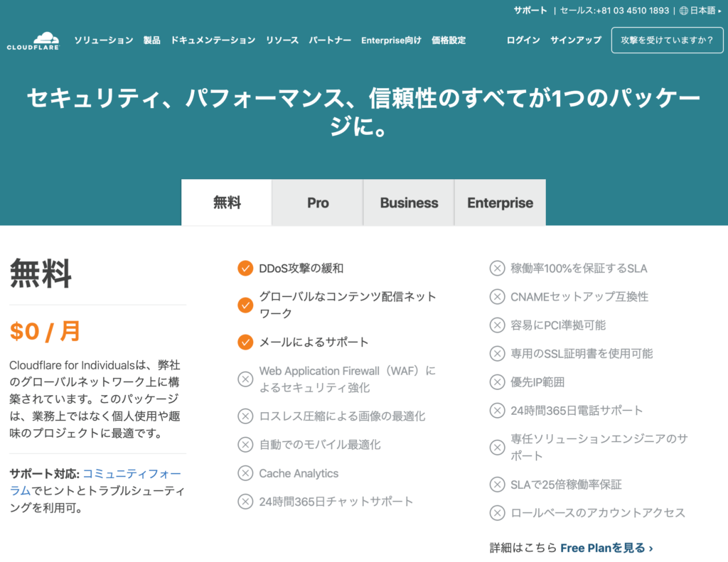The width and height of the screenshot is (728, 562).
Task: Click X icon beside CNAMEセットアップ互換性
Action: point(497,296)
